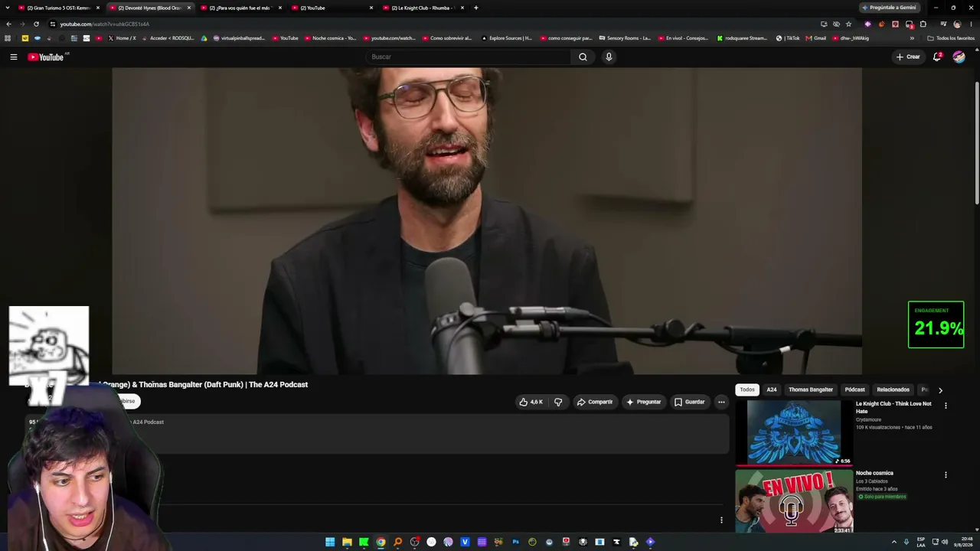Click Pregúntale a Gemini button

coord(890,8)
